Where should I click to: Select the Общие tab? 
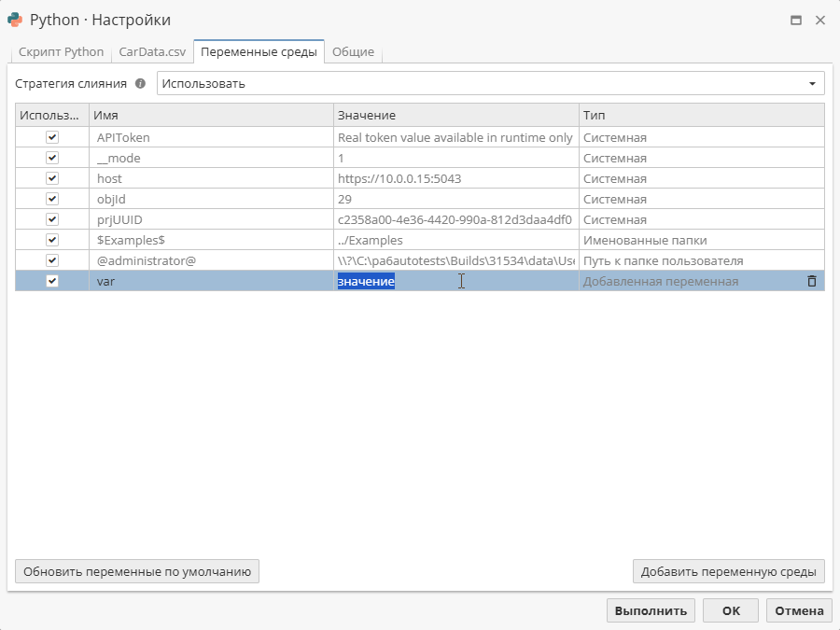tap(355, 52)
